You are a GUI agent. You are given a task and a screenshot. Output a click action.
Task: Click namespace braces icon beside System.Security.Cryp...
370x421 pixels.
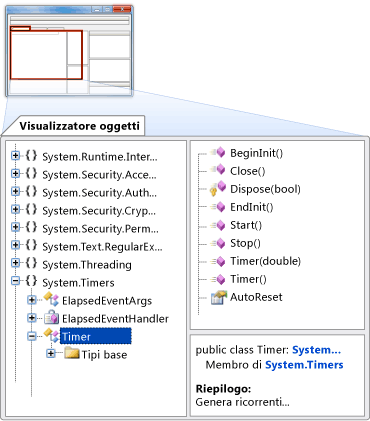[x=31, y=210]
